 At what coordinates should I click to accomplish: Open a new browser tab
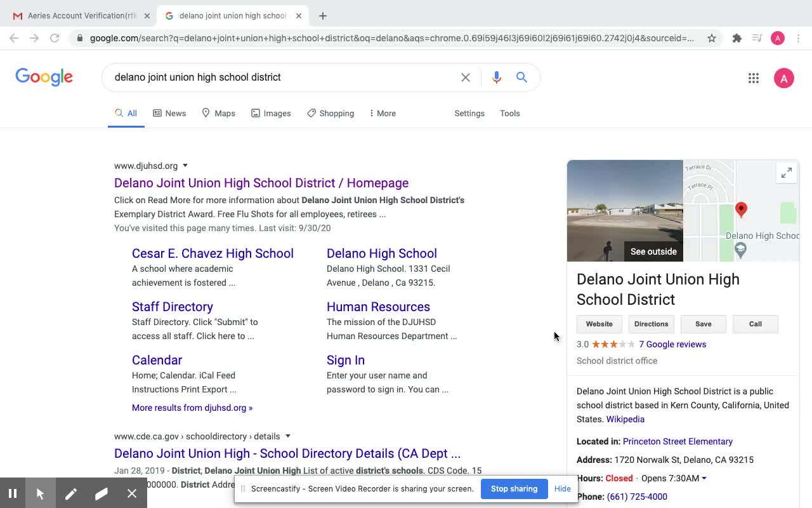point(323,16)
